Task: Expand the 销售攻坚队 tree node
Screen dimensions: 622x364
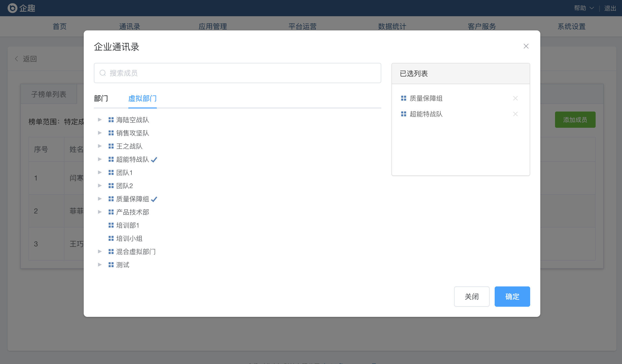Action: tap(100, 133)
